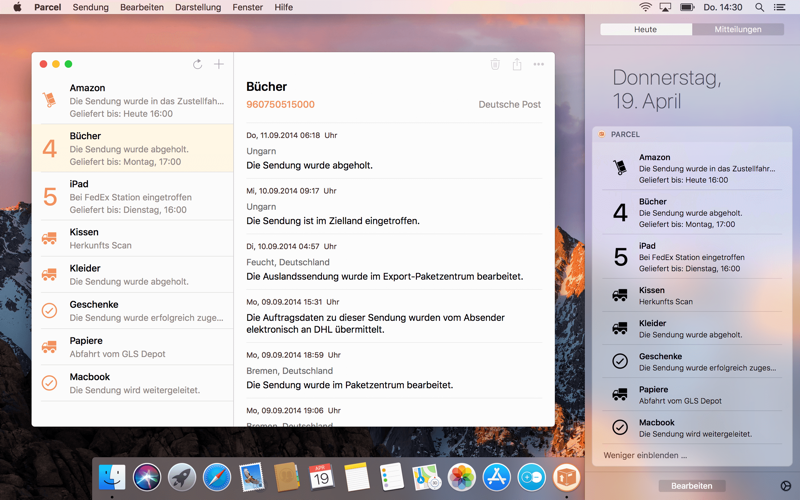
Task: Click the truck icon beside Kissen
Action: [x=49, y=238]
